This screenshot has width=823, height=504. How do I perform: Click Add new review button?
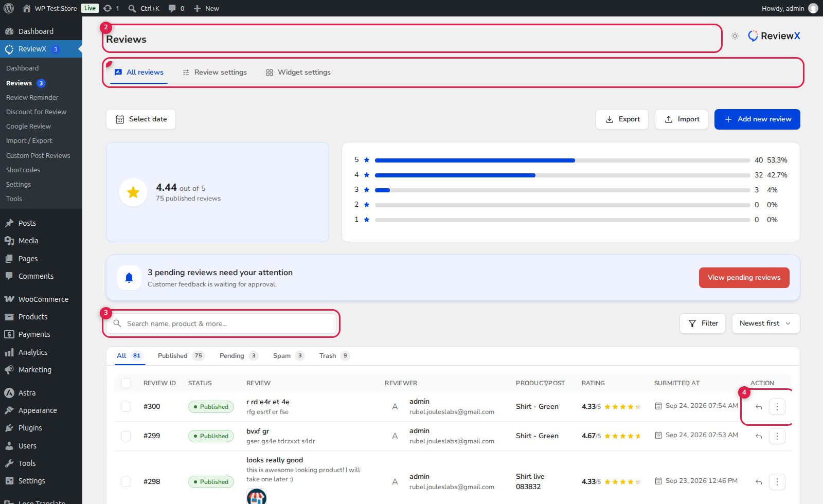(757, 119)
